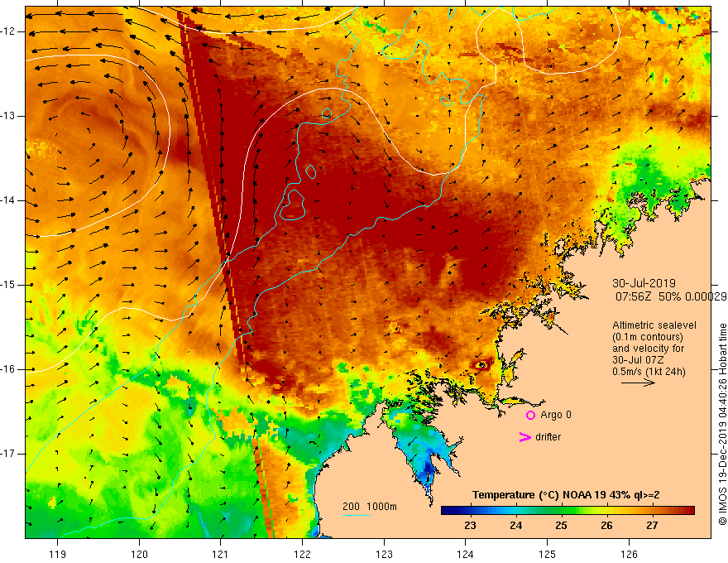Click the longitude 119 axis label
The width and height of the screenshot is (728, 563).
click(58, 554)
